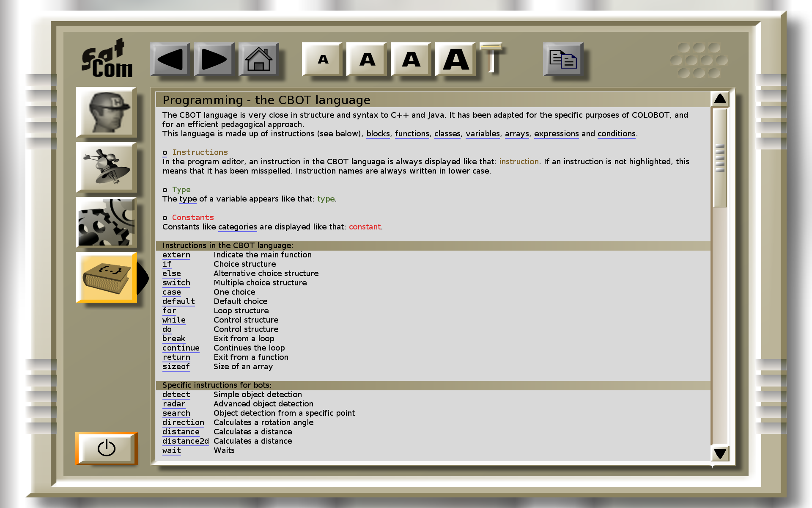
Task: Open the if instruction link
Action: 167,264
